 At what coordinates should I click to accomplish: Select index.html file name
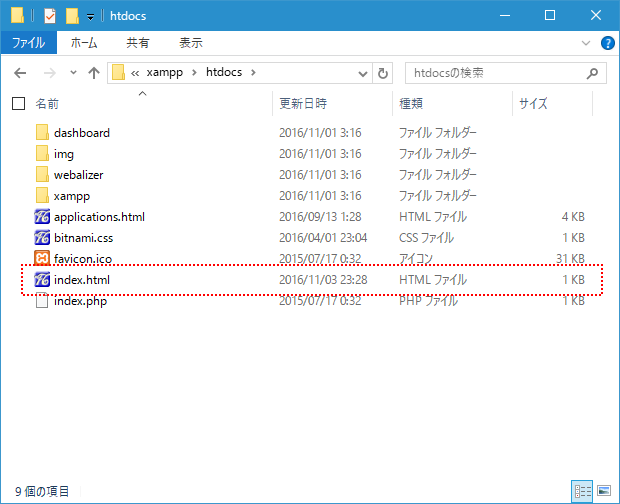tap(82, 280)
